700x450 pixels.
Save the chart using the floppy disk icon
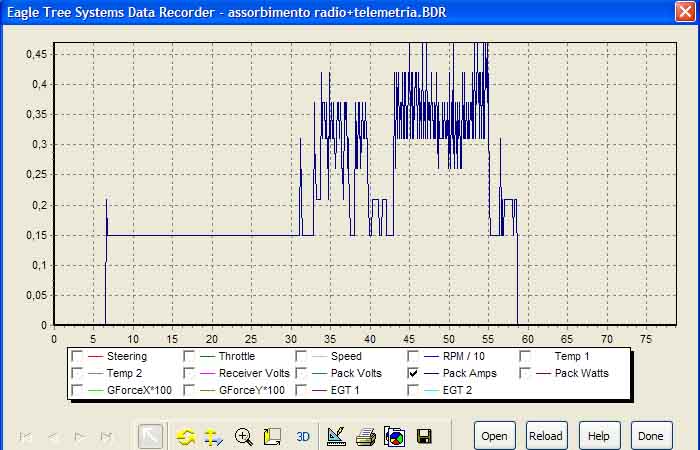(x=424, y=436)
